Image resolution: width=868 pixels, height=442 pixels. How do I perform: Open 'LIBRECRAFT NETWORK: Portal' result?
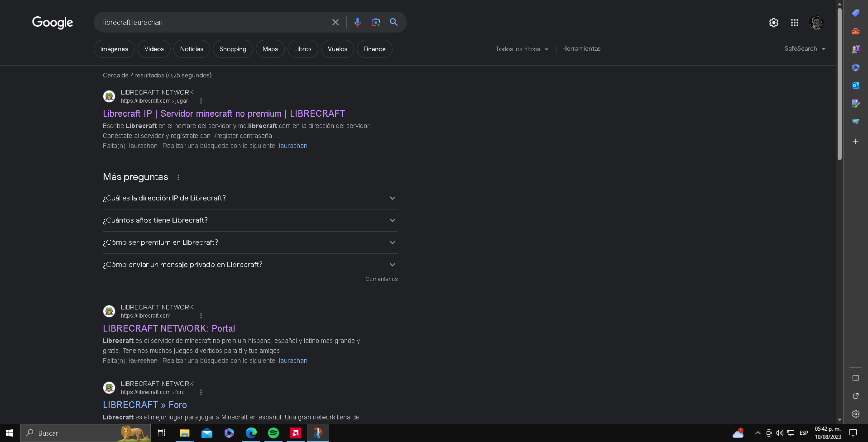pyautogui.click(x=169, y=328)
